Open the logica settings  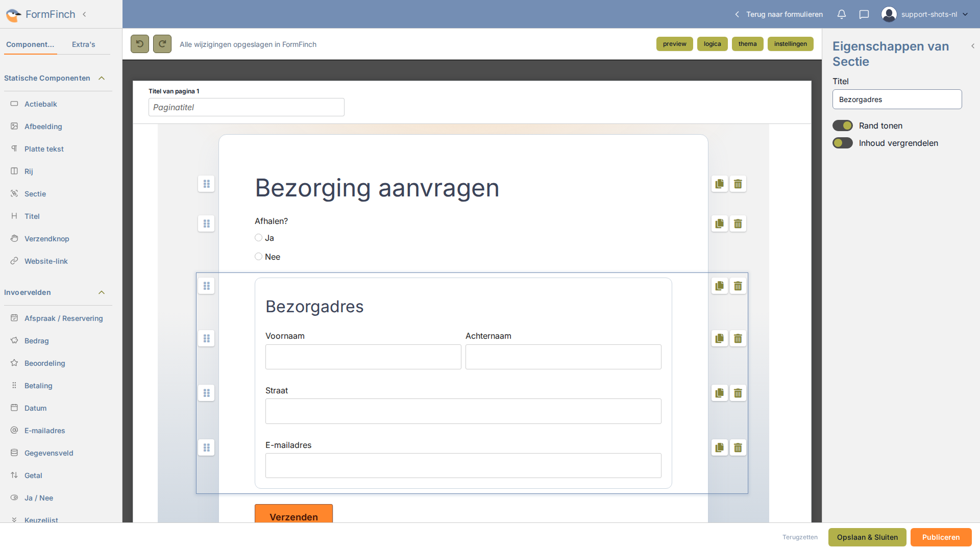pos(713,44)
